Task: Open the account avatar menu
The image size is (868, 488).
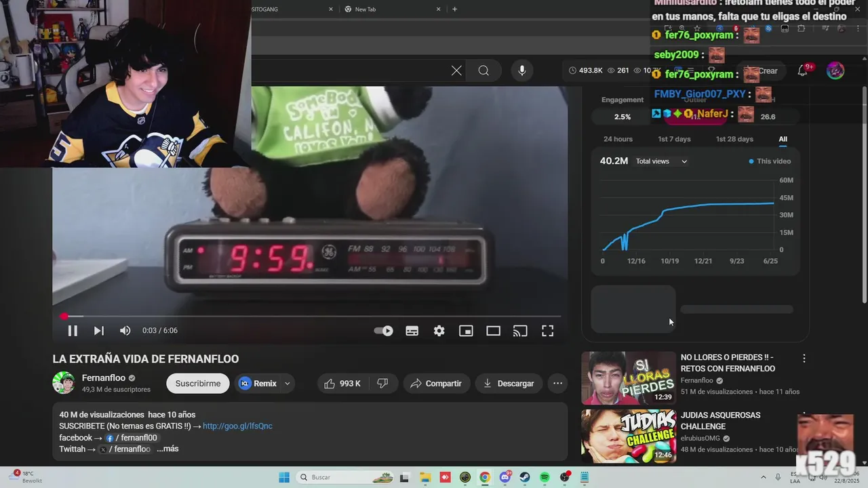Action: click(835, 70)
